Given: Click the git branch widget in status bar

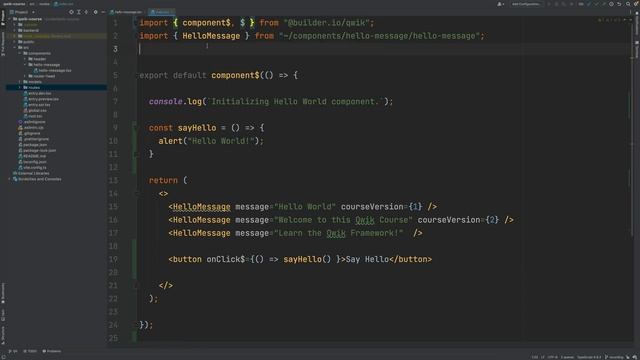Looking at the screenshot, I should [x=615, y=357].
